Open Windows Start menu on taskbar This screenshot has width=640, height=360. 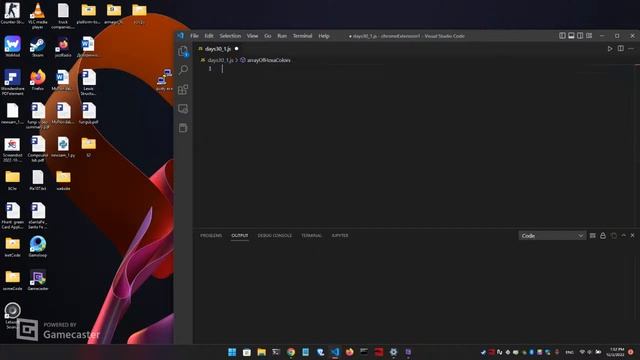click(232, 352)
